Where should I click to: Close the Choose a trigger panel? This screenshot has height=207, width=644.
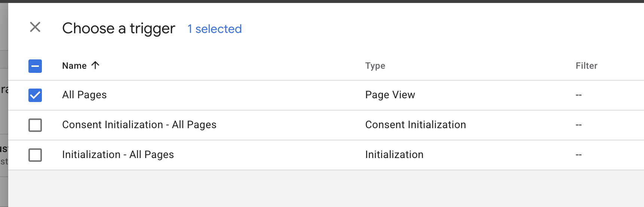click(x=35, y=27)
